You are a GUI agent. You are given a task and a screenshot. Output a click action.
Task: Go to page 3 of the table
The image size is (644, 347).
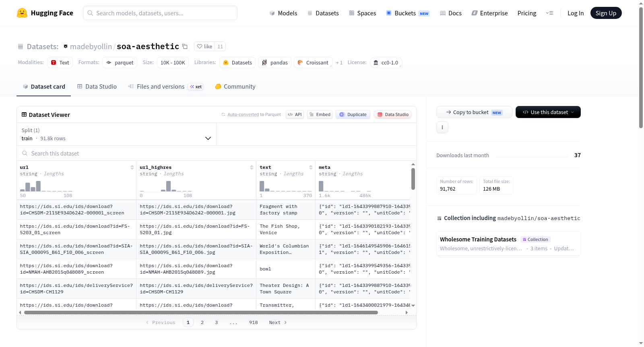click(217, 322)
